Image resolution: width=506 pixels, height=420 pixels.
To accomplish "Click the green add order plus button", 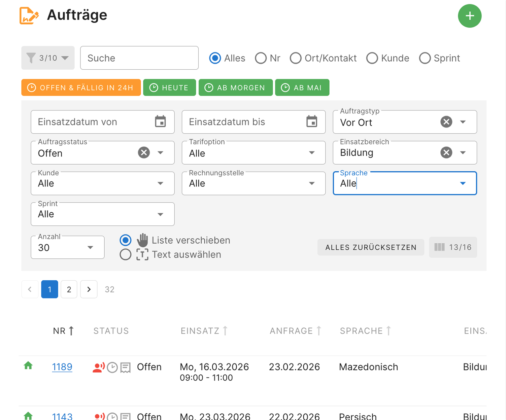I will (470, 16).
